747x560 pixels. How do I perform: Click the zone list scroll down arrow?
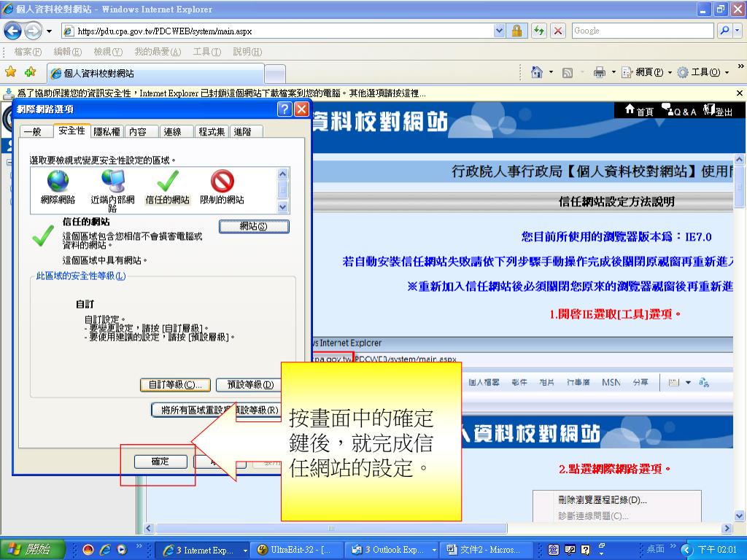pos(283,207)
